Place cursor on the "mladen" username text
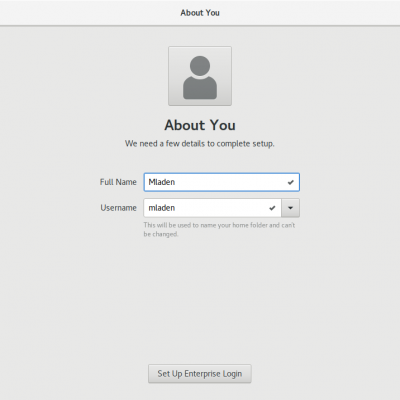The width and height of the screenshot is (400, 400). pyautogui.click(x=162, y=208)
